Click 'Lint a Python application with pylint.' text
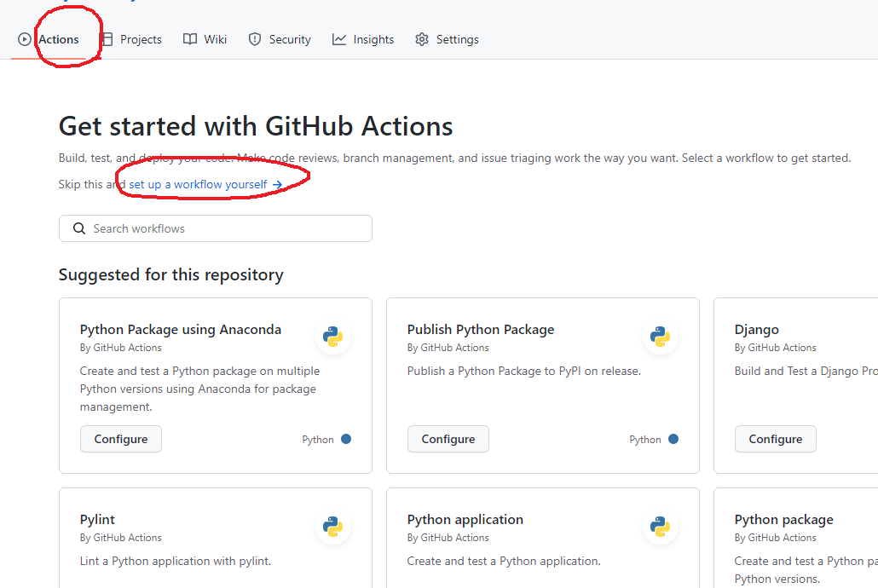Image resolution: width=878 pixels, height=588 pixels. 176,561
